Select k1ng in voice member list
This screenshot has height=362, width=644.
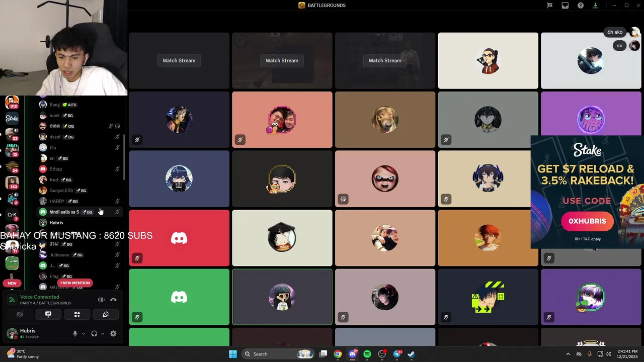point(80,276)
